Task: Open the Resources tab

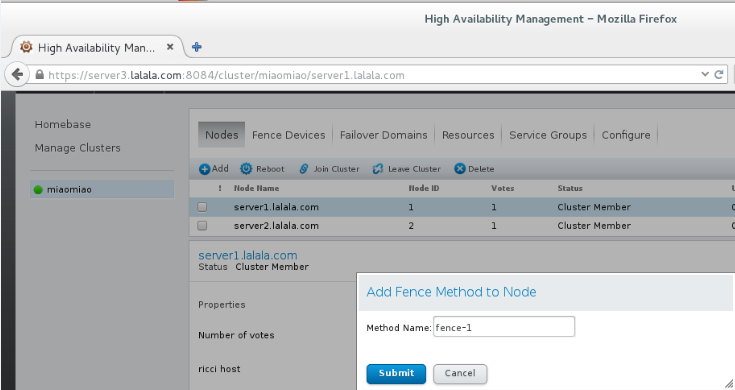Action: (x=468, y=135)
